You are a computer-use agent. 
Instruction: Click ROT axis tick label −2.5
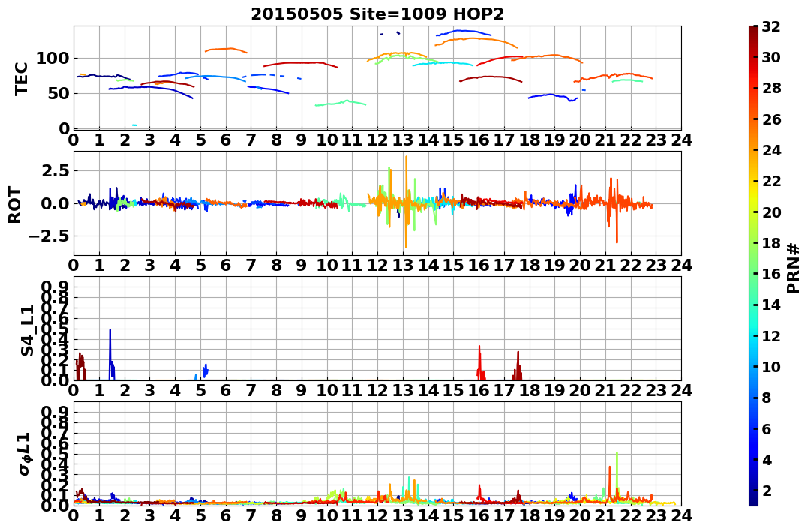point(50,236)
